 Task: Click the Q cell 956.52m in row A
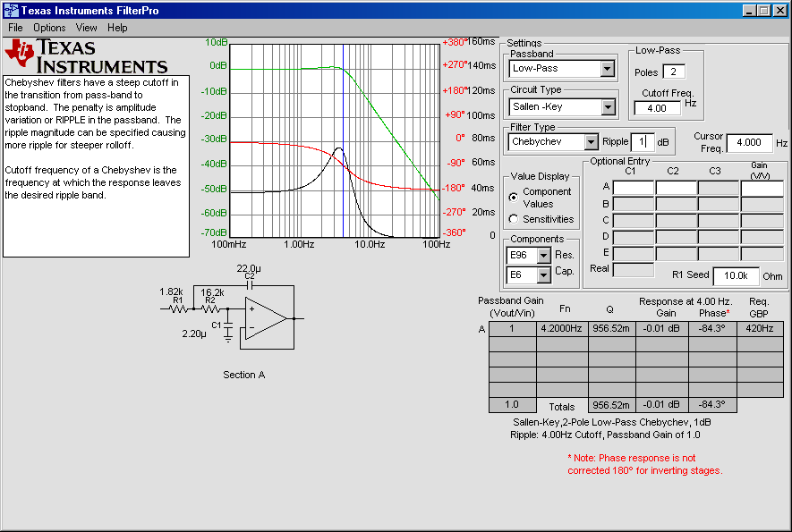611,329
